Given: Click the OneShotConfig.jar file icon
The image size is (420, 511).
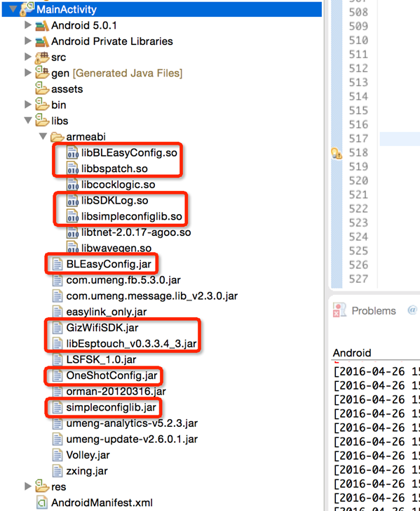Looking at the screenshot, I should pyautogui.click(x=57, y=376).
